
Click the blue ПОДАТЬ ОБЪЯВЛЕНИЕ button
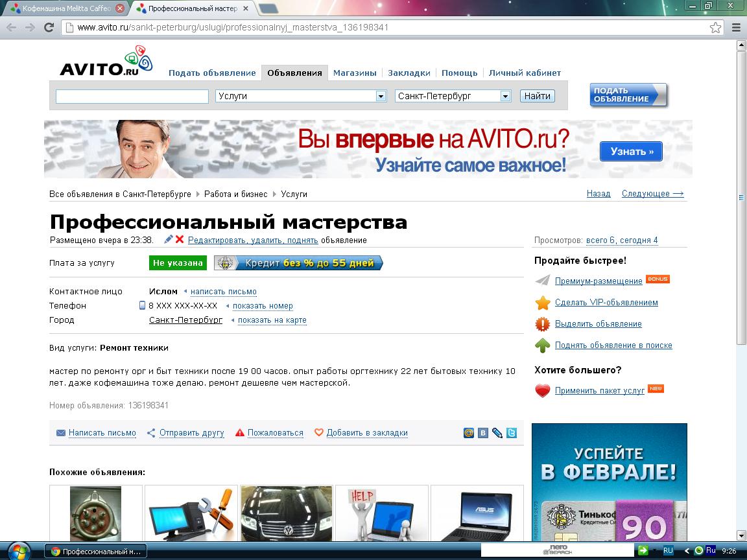628,95
